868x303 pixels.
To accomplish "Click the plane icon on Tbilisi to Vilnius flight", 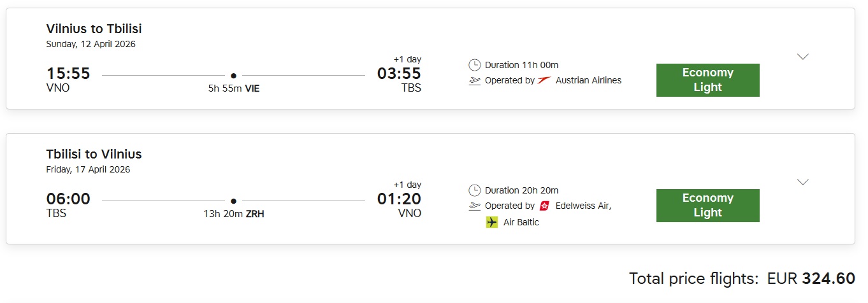I will tap(474, 206).
